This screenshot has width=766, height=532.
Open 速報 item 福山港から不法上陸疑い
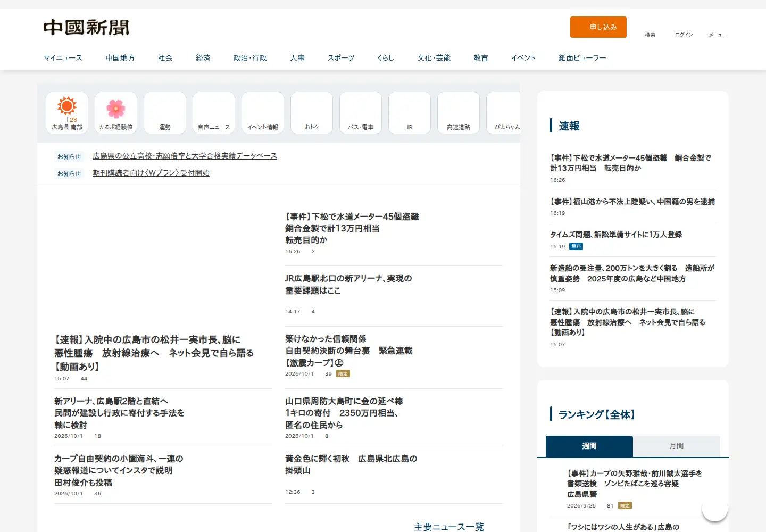[632, 202]
